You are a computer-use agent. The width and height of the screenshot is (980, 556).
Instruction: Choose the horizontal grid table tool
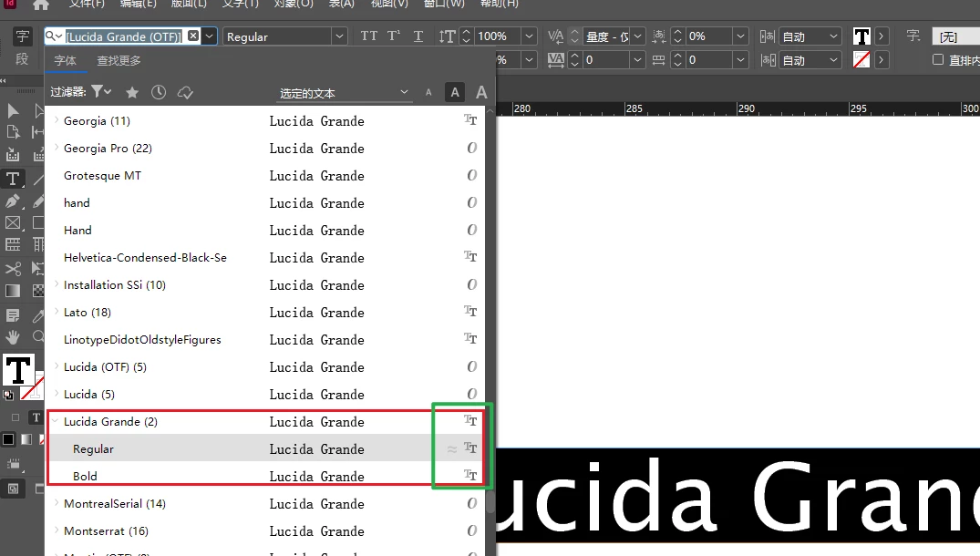pos(13,245)
